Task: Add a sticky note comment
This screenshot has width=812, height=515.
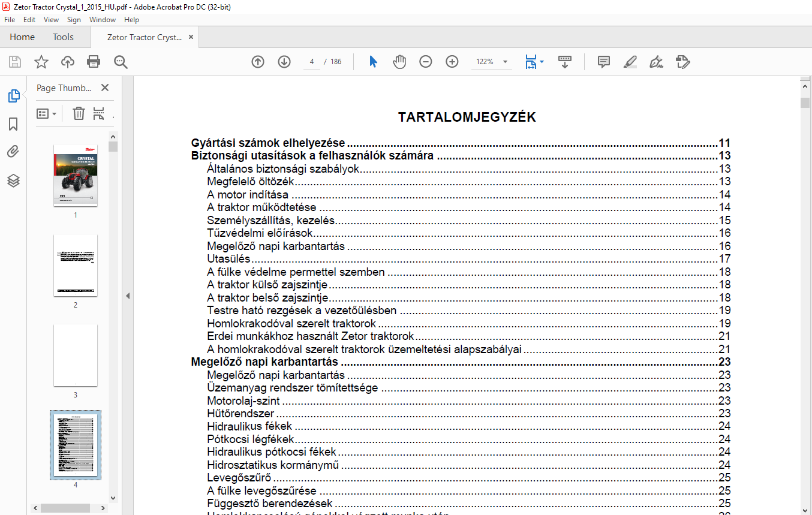Action: point(604,62)
